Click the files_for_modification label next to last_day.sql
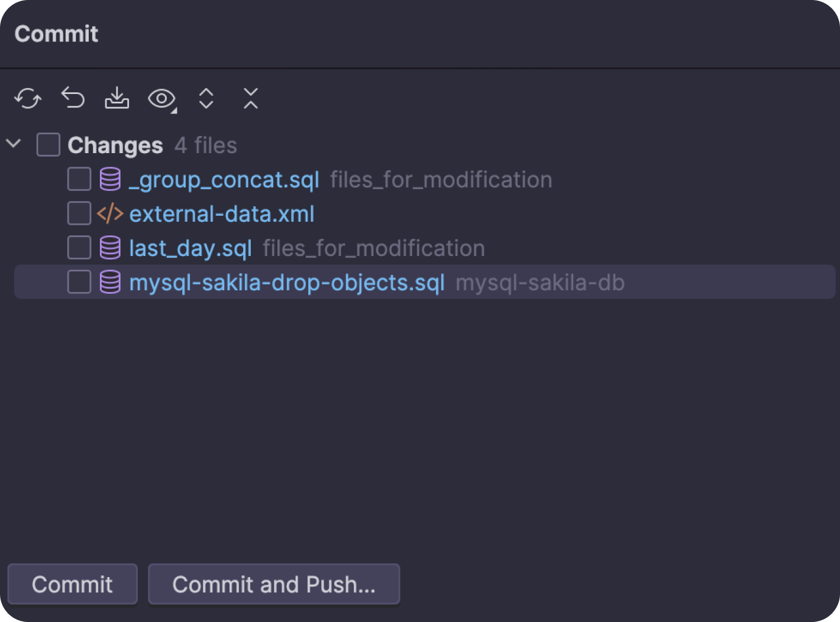The height and width of the screenshot is (622, 840). [x=373, y=248]
